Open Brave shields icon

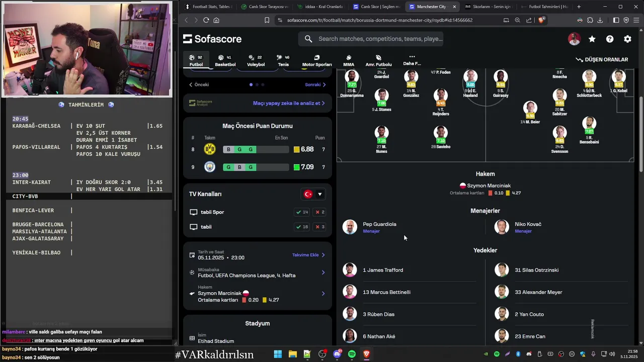(x=541, y=20)
